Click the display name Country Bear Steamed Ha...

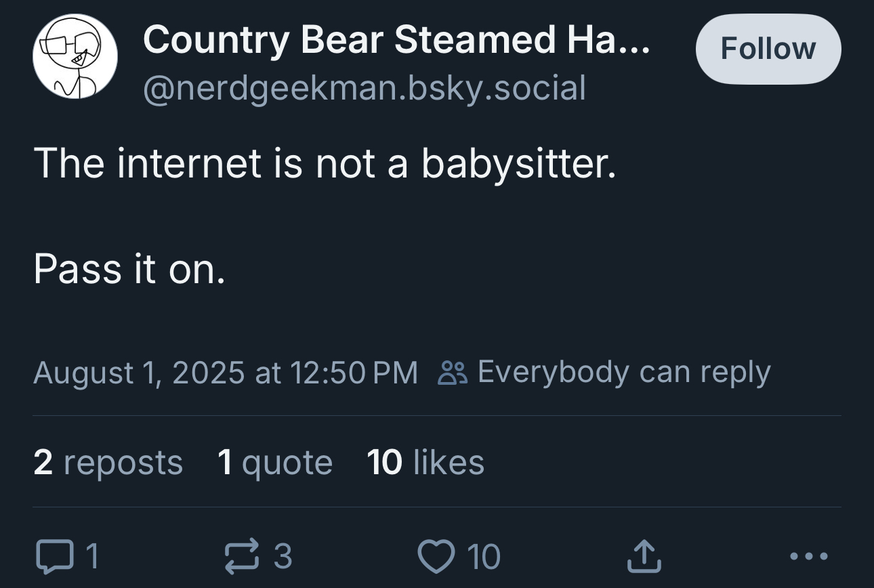(396, 40)
